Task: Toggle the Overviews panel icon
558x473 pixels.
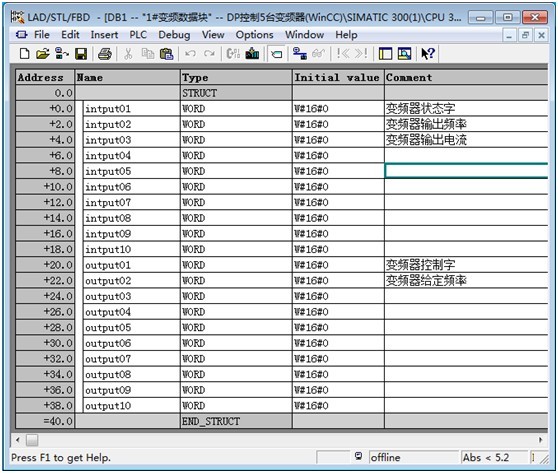Action: (x=385, y=54)
